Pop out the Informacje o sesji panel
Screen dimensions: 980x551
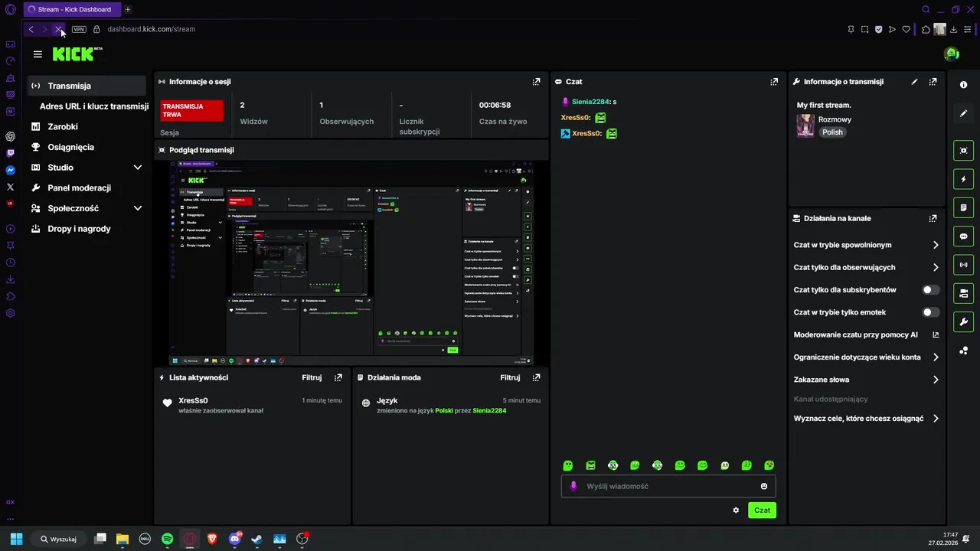[x=536, y=82]
